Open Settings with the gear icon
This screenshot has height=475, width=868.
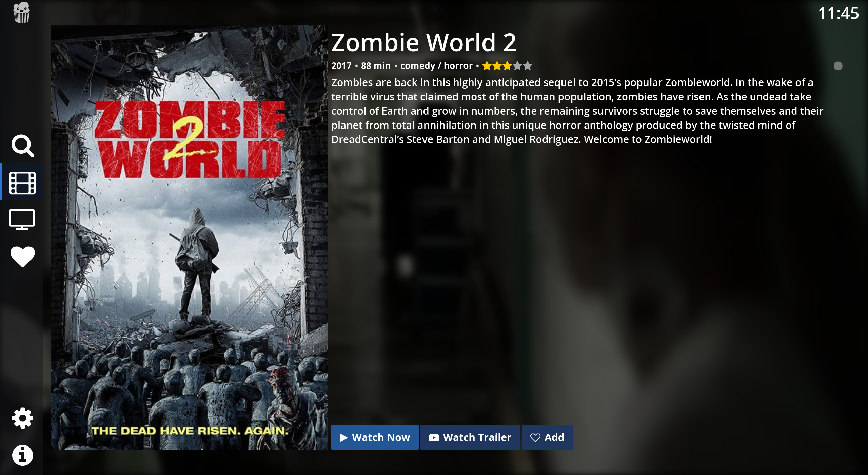coord(22,418)
